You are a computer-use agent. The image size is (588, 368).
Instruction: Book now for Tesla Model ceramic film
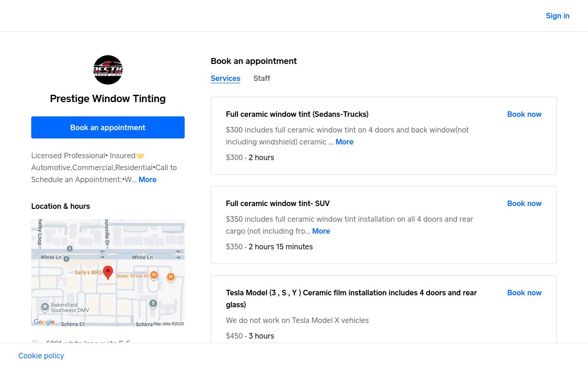coord(524,293)
